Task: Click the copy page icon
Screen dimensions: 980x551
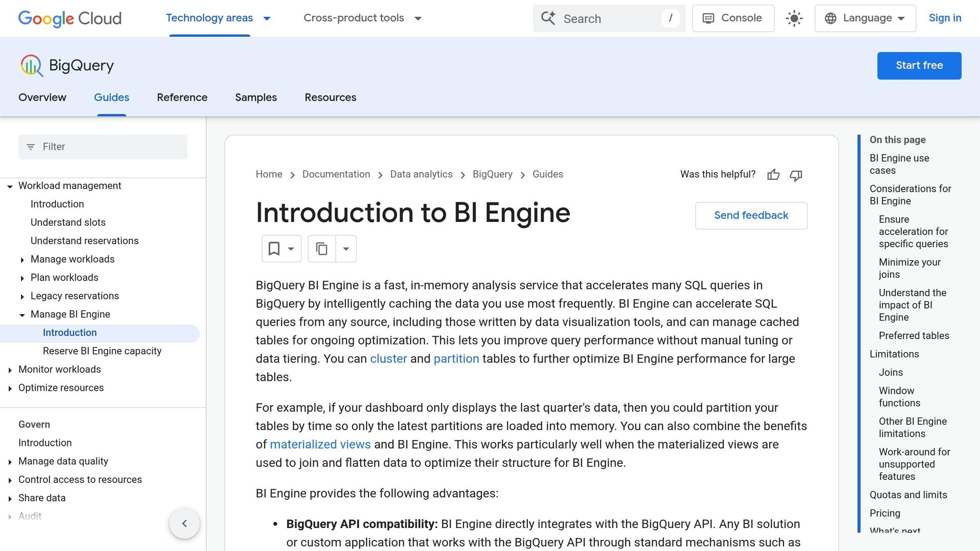Action: pos(322,249)
